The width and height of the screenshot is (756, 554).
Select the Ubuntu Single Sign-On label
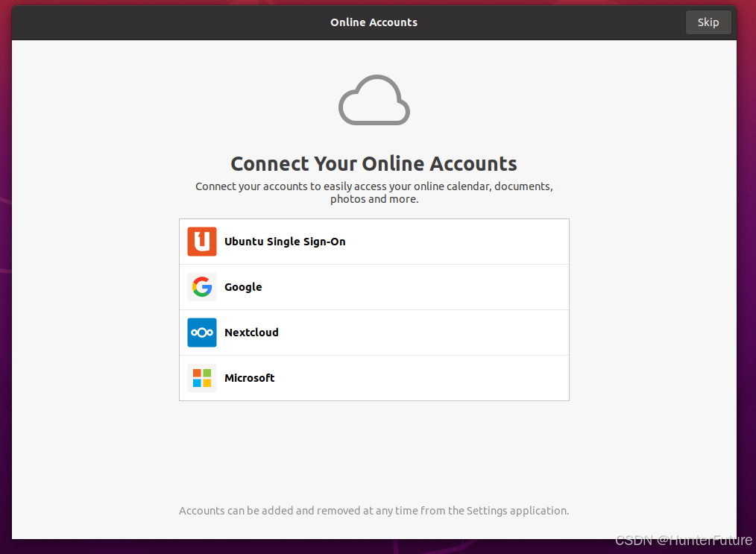pyautogui.click(x=285, y=242)
